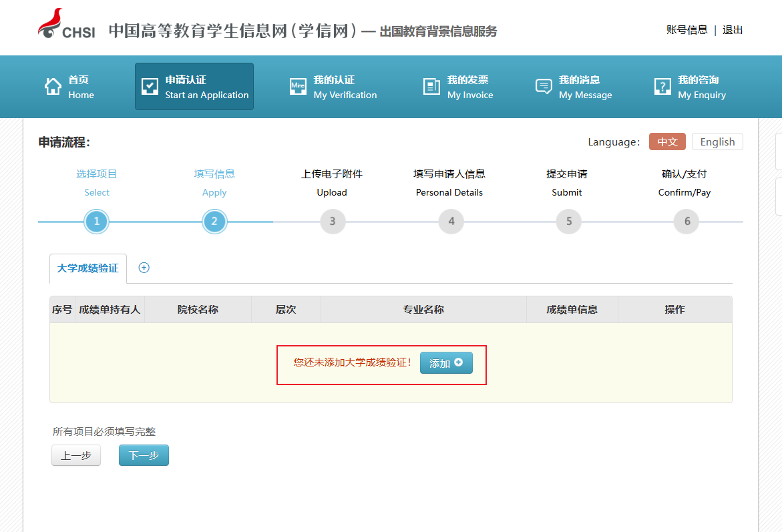This screenshot has width=782, height=532.
Task: Open the 我的认证 My Verification menu
Action: click(333, 87)
